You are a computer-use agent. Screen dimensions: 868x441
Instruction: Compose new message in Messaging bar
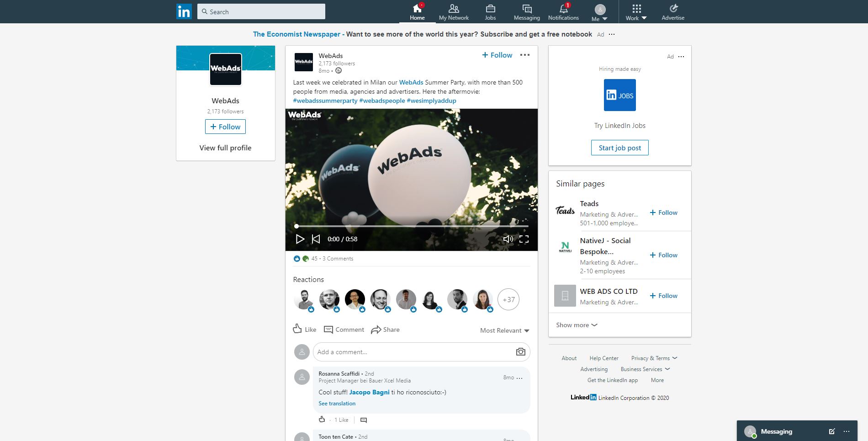(832, 431)
